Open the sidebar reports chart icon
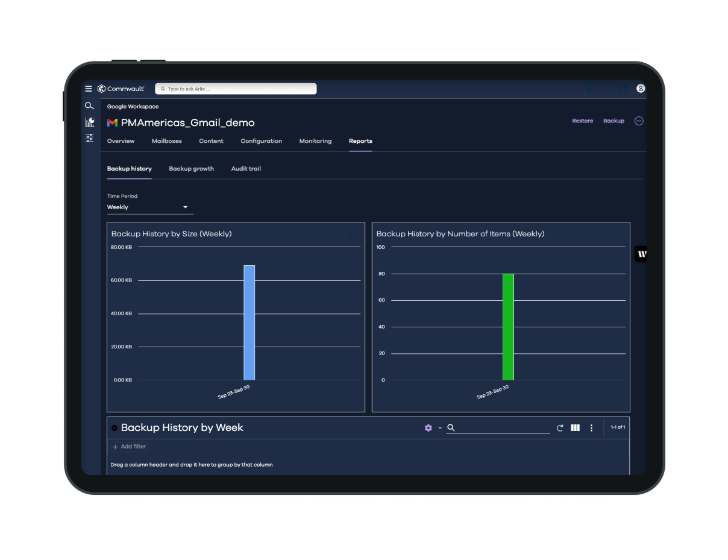 pos(89,122)
